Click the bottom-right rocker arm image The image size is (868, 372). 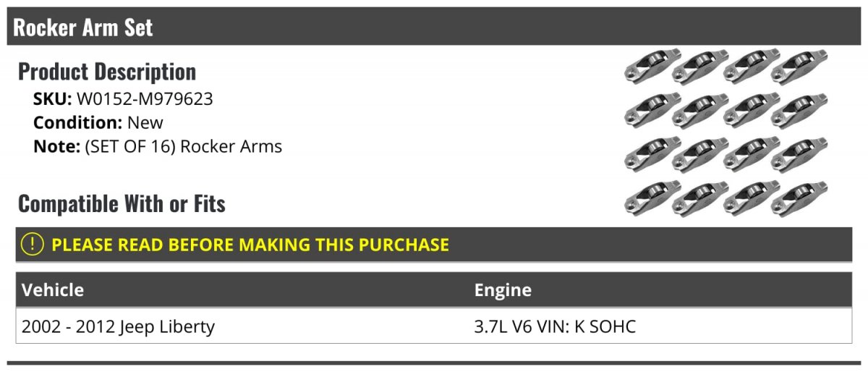[799, 199]
